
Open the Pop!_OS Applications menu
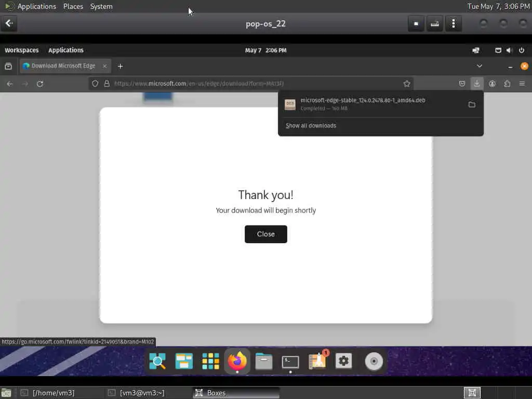(66, 50)
